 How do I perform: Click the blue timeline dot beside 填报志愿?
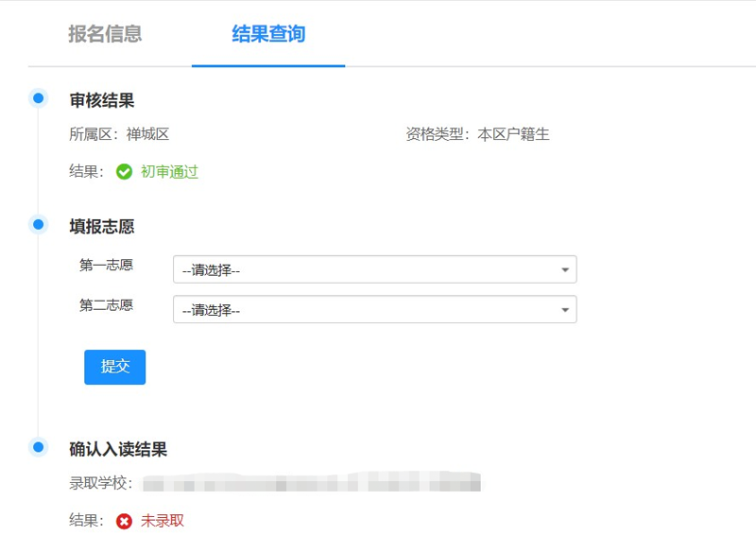coord(39,224)
